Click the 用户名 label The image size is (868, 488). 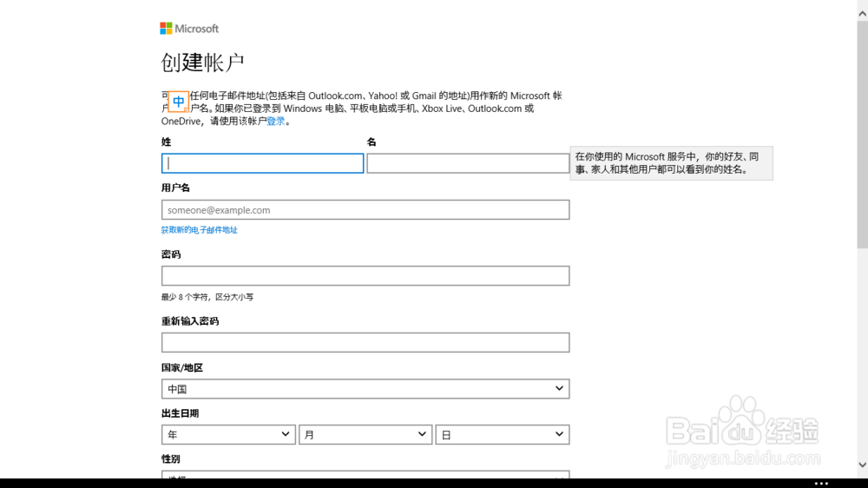pos(175,188)
